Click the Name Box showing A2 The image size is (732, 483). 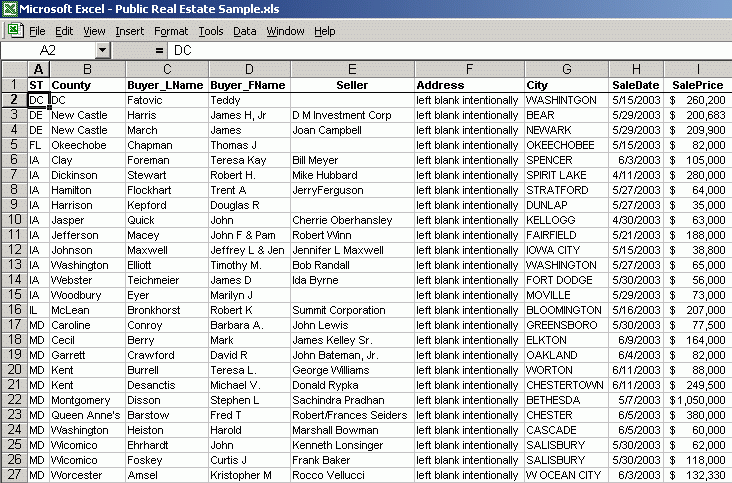coord(48,50)
